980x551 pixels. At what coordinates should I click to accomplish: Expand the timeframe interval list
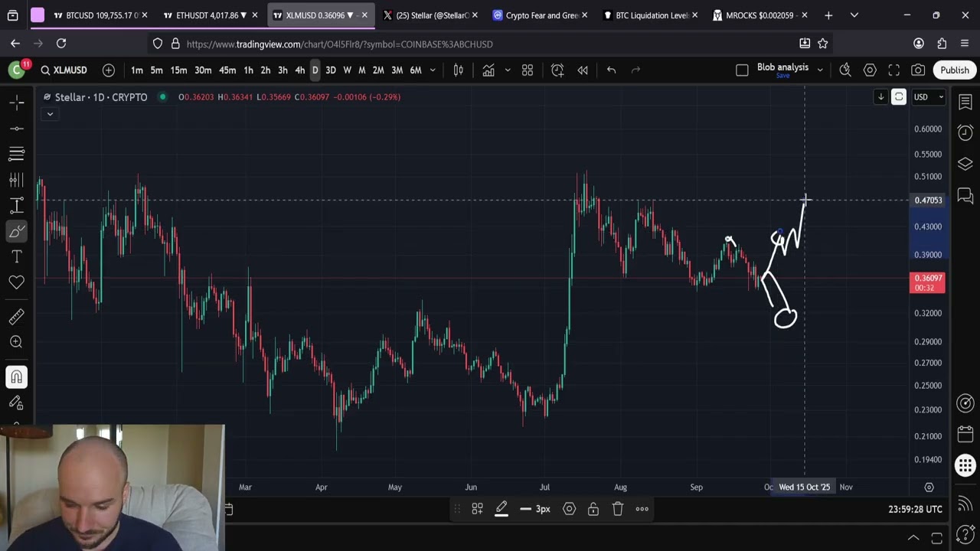coord(433,70)
